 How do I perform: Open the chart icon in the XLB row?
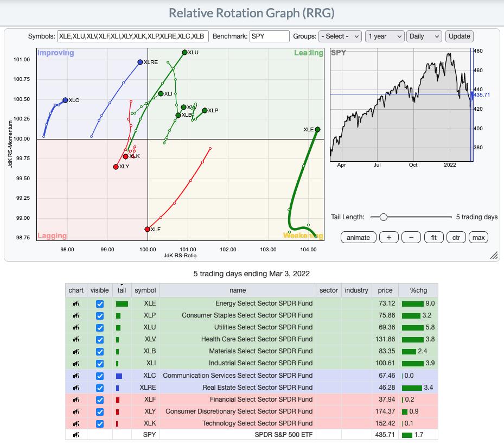pos(76,351)
